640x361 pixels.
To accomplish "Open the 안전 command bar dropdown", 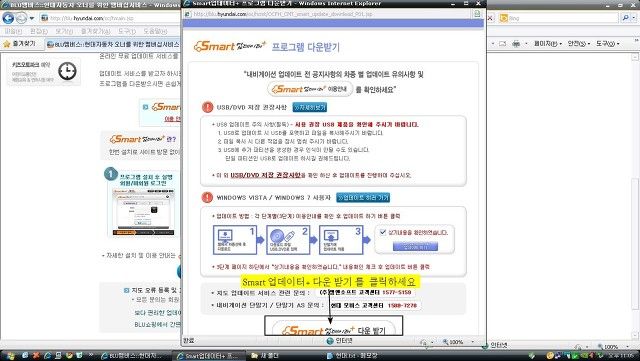I will click(x=579, y=43).
